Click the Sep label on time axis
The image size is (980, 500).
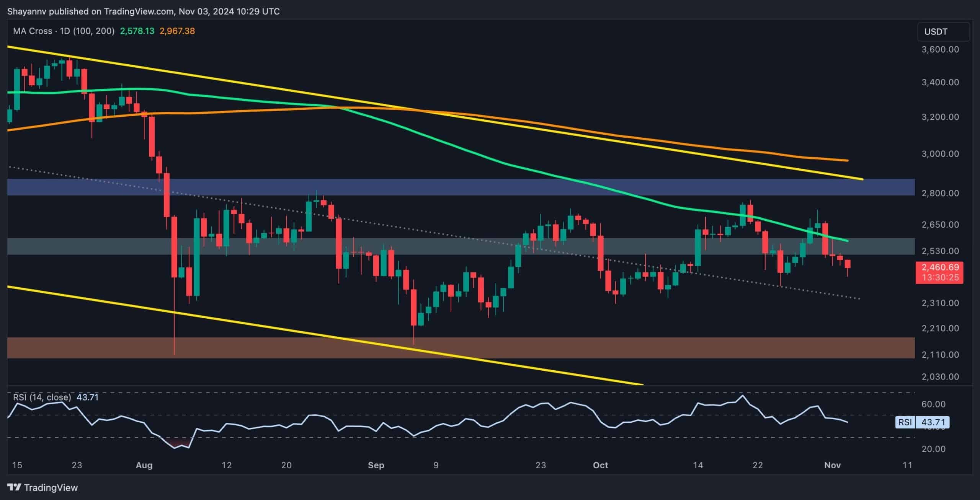(376, 465)
